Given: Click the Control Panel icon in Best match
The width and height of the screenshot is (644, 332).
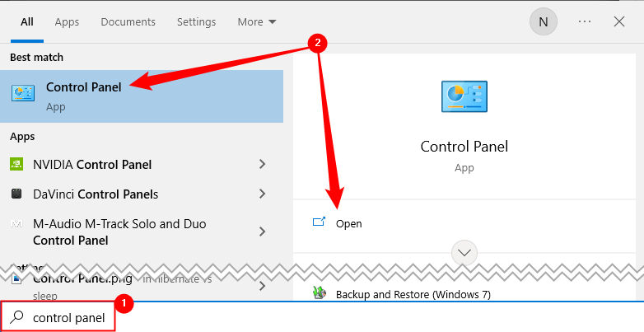Looking at the screenshot, I should point(22,94).
